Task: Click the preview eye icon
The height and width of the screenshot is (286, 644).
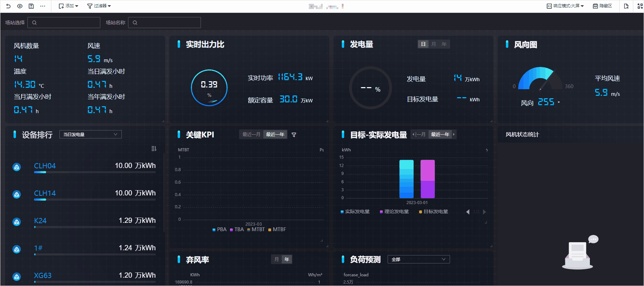Action: tap(20, 6)
